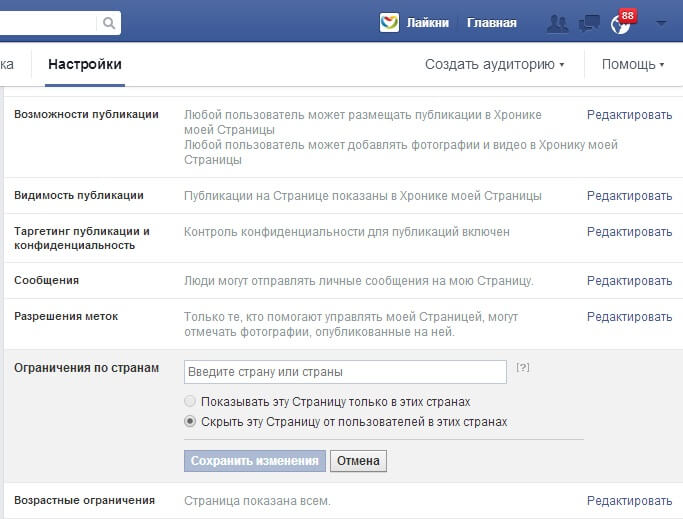Viewport: 683px width, 519px height.
Task: Select 'Показывать эту Страницу только в этих странах'
Action: pyautogui.click(x=190, y=402)
